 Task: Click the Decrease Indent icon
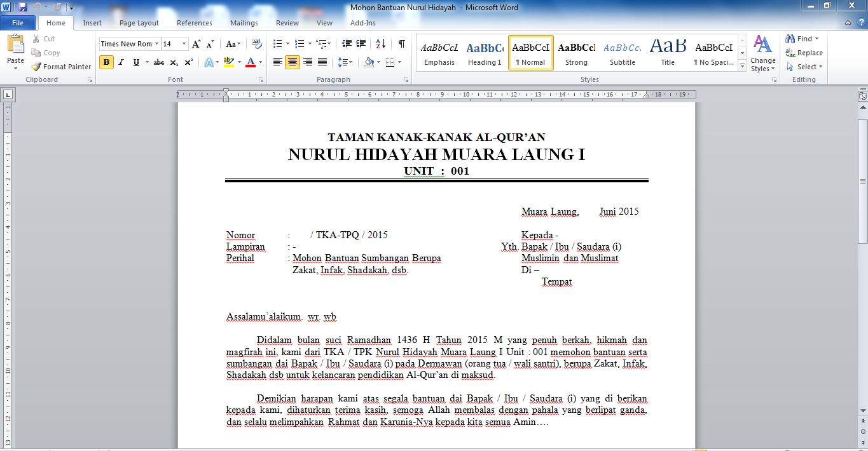tap(346, 44)
